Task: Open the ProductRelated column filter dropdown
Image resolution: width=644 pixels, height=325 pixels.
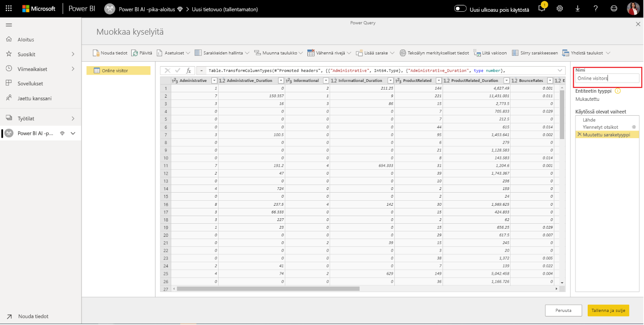Action: pyautogui.click(x=438, y=81)
